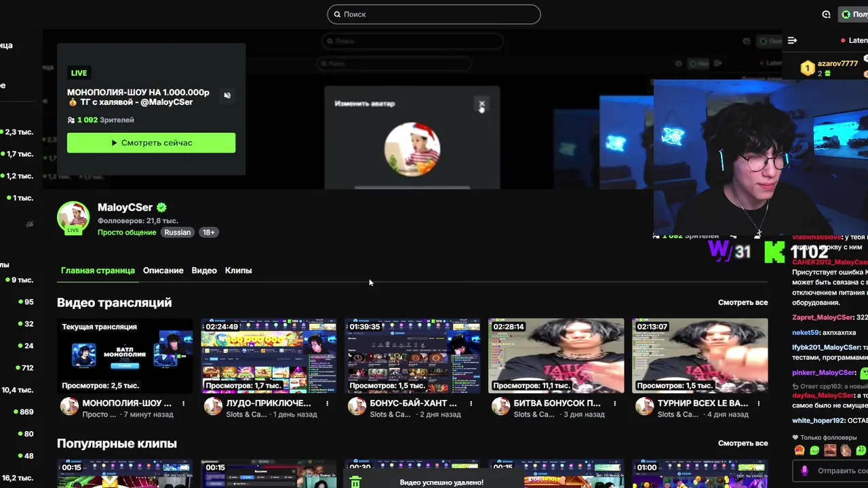Toggle sound on the stream preview card
Screen dimensions: 868x488
click(x=227, y=96)
